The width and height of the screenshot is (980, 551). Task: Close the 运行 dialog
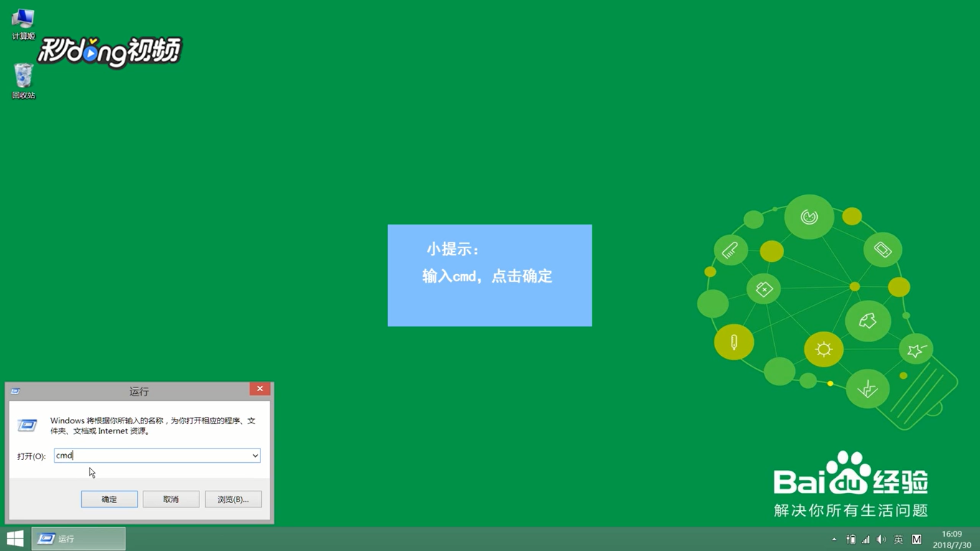coord(260,389)
